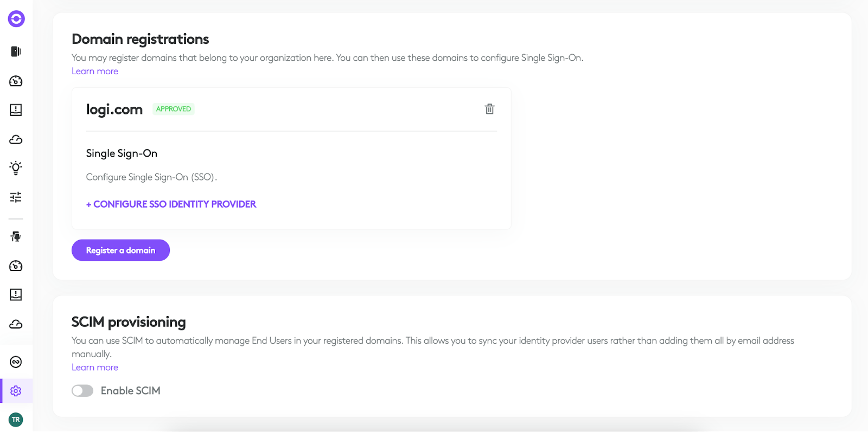Click the sliders adjustment icon in sidebar
The height and width of the screenshot is (432, 868).
16,197
